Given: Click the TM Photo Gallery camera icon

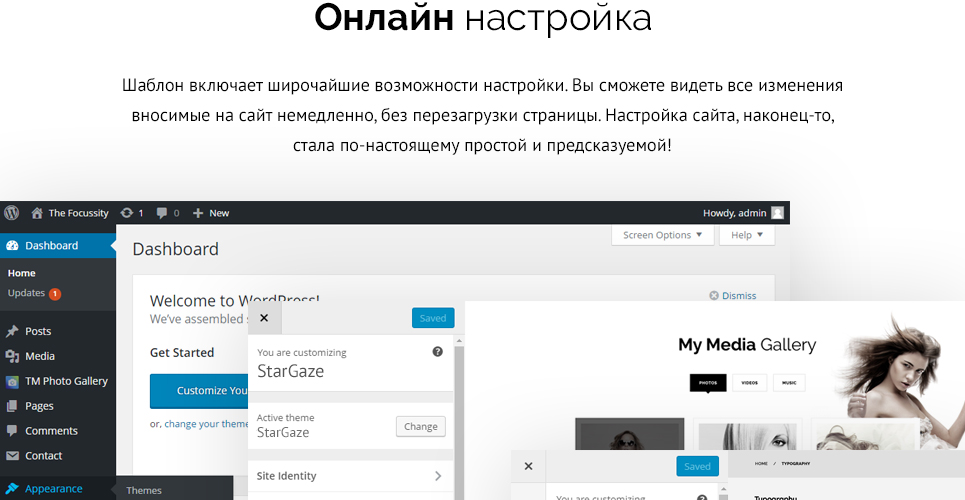Looking at the screenshot, I should 12,382.
